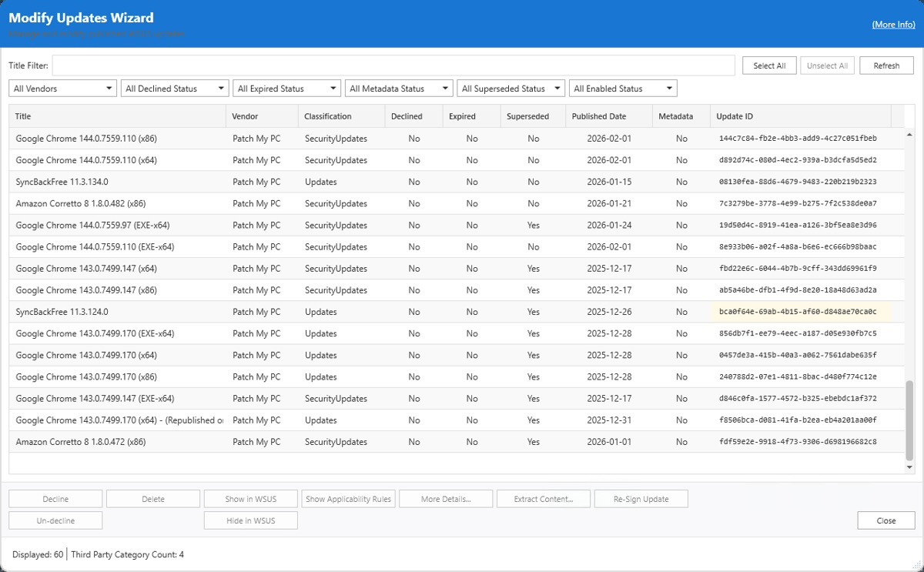Select Google Chrome 144.0.7559.110 (x86) row

click(x=457, y=139)
